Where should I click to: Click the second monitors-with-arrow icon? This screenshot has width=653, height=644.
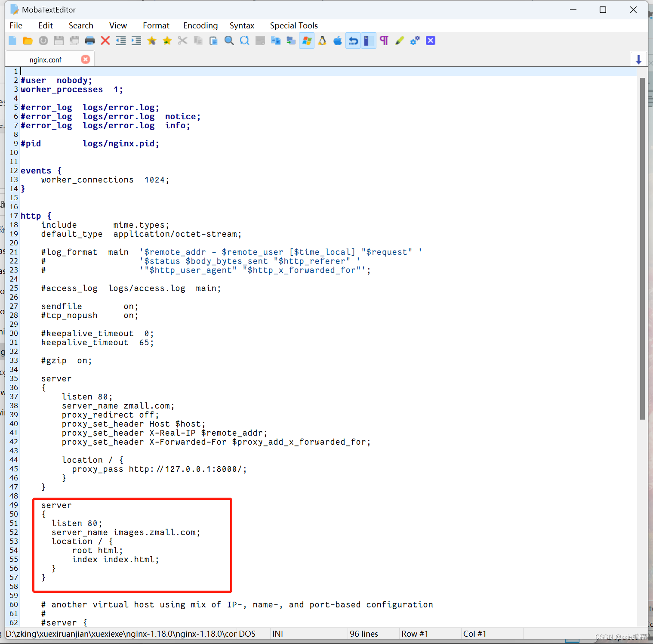pos(291,41)
